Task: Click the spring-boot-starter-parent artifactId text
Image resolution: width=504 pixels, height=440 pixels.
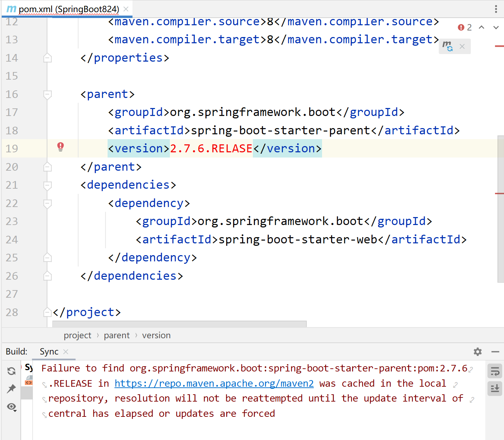Action: coord(281,131)
